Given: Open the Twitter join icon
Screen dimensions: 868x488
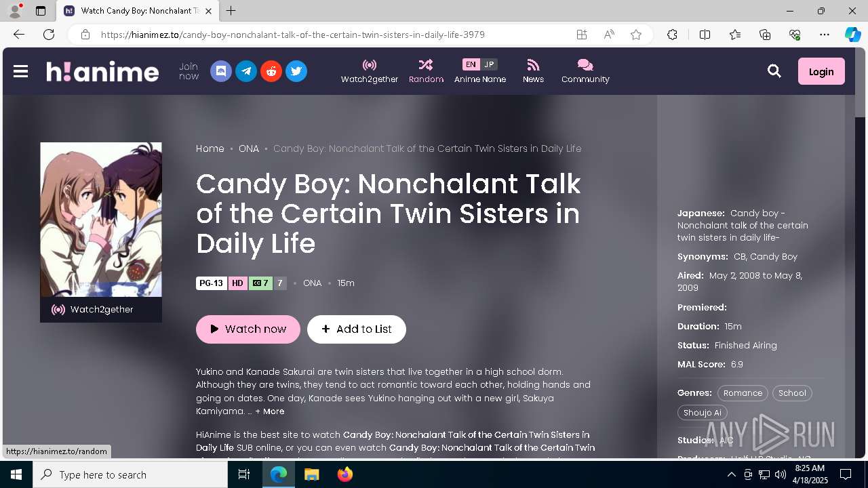Looking at the screenshot, I should click(296, 71).
